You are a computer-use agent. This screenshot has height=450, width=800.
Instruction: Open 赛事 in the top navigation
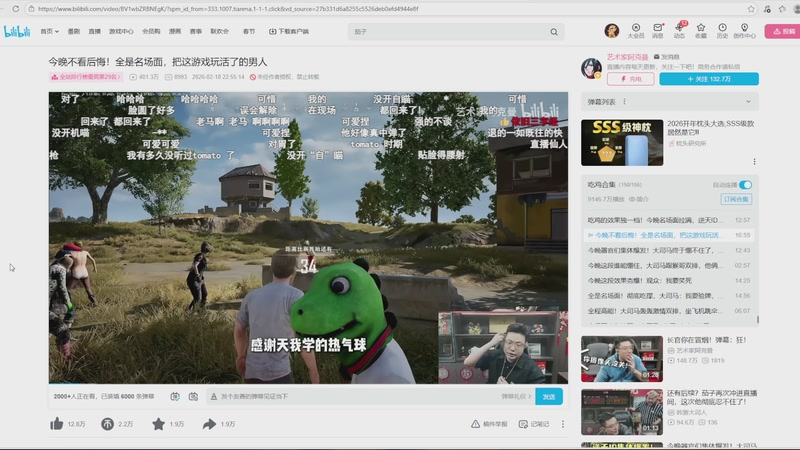click(196, 32)
